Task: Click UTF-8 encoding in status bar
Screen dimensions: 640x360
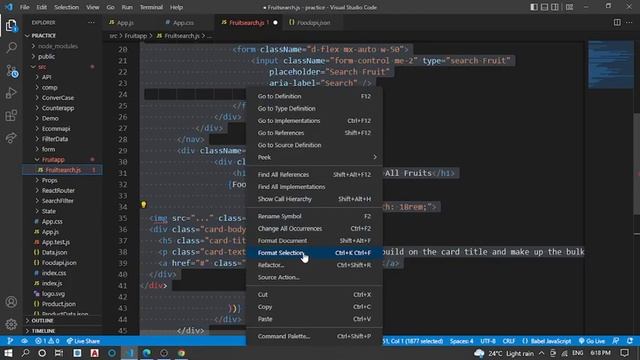Action: pyautogui.click(x=488, y=341)
